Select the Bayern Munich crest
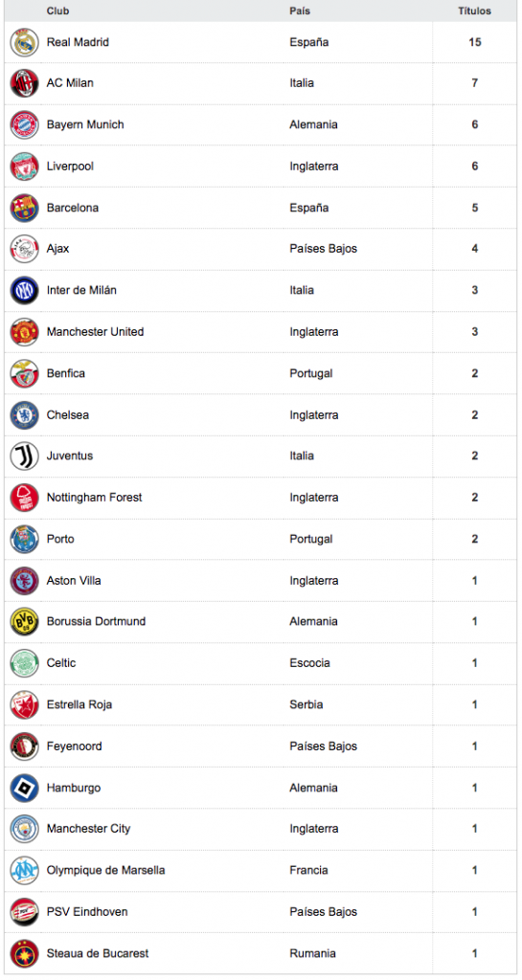The width and height of the screenshot is (522, 980). [24, 125]
